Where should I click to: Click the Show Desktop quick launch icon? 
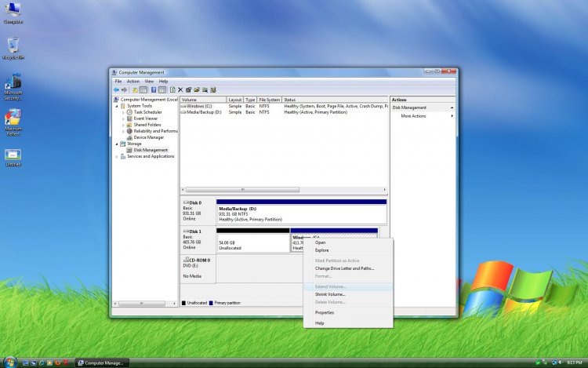tap(26, 363)
